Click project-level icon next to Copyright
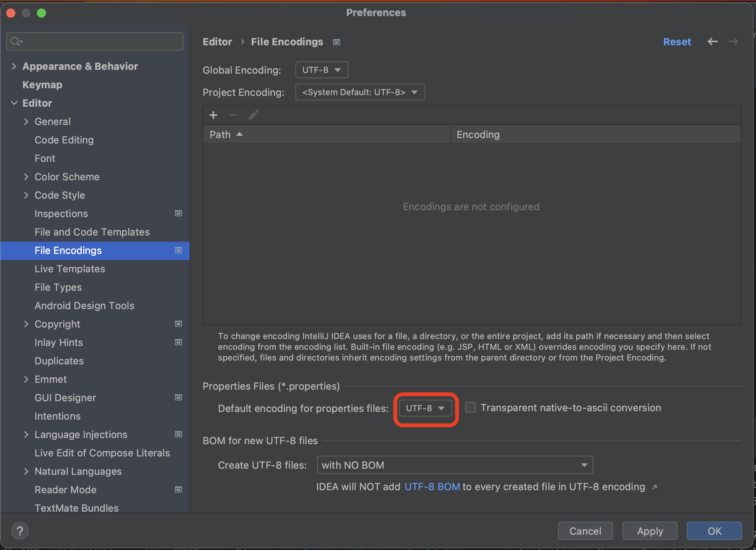756x550 pixels. click(178, 324)
